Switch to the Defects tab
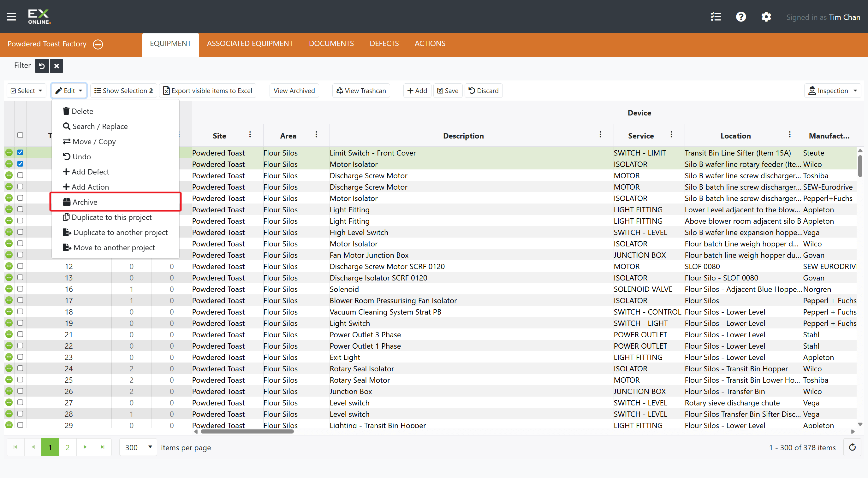The image size is (868, 478). (384, 44)
